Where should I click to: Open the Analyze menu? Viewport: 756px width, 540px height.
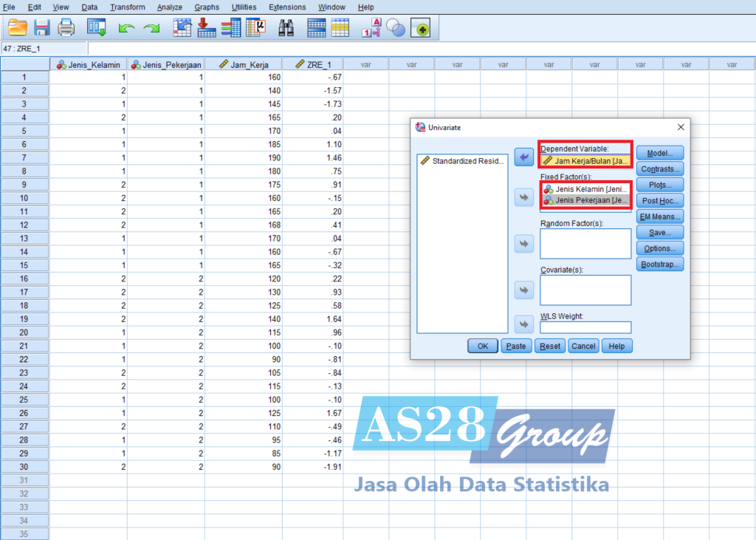pos(169,7)
